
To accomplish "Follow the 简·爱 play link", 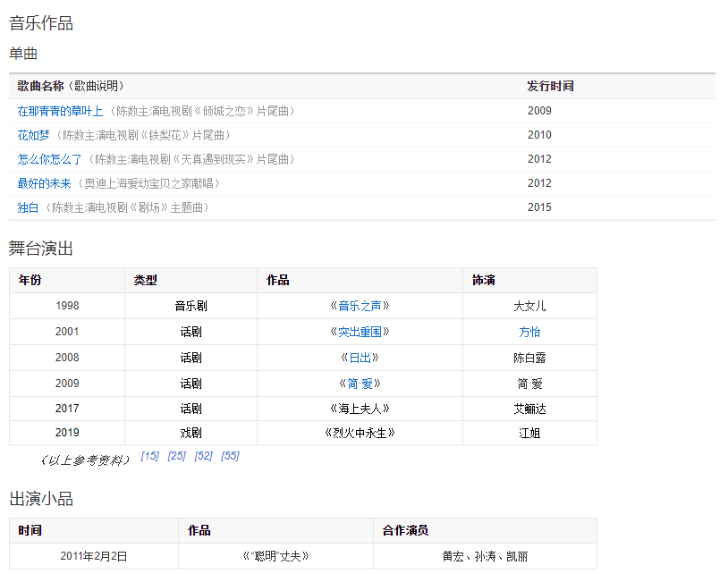I will (360, 384).
